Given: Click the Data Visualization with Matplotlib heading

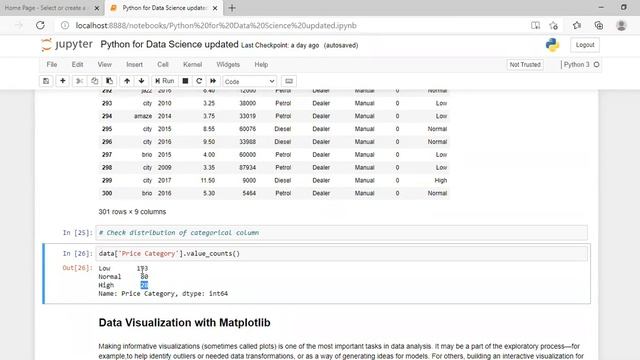Looking at the screenshot, I should pyautogui.click(x=184, y=322).
